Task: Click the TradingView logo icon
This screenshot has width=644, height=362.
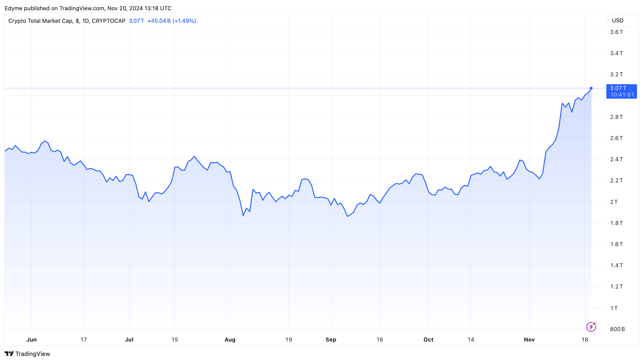Action: tap(9, 353)
